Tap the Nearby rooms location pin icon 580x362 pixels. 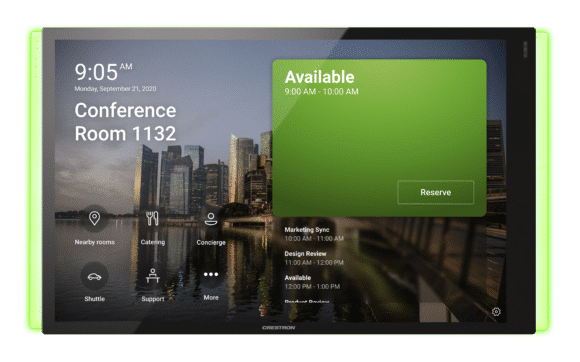coord(95,218)
